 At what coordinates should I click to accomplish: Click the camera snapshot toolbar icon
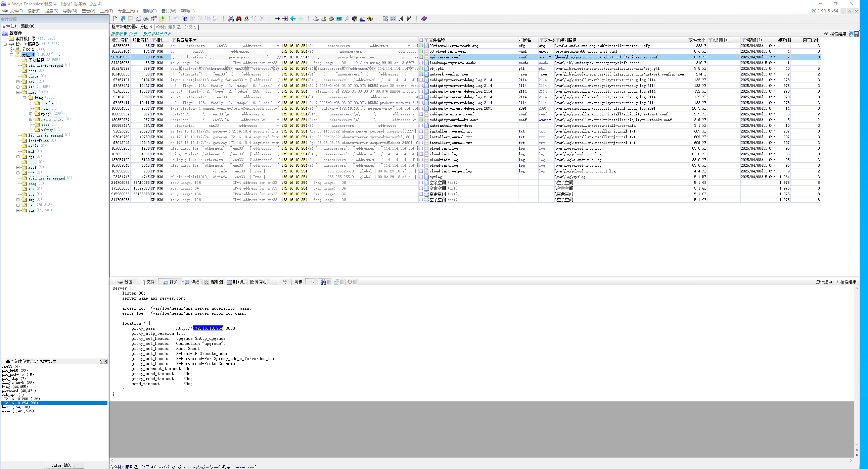pyautogui.click(x=354, y=19)
